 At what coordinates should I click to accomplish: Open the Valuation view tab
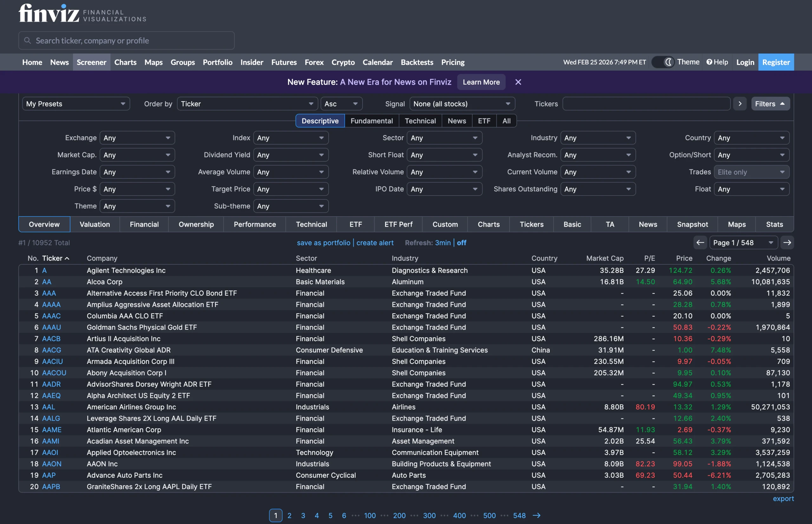(x=95, y=224)
